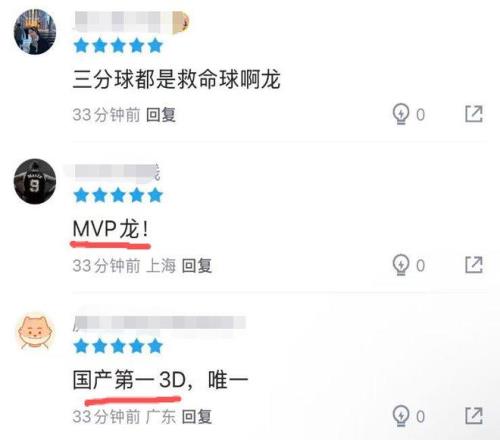500x440 pixels.
Task: Open the comment text 国产第一3D，唯一
Action: 160,380
